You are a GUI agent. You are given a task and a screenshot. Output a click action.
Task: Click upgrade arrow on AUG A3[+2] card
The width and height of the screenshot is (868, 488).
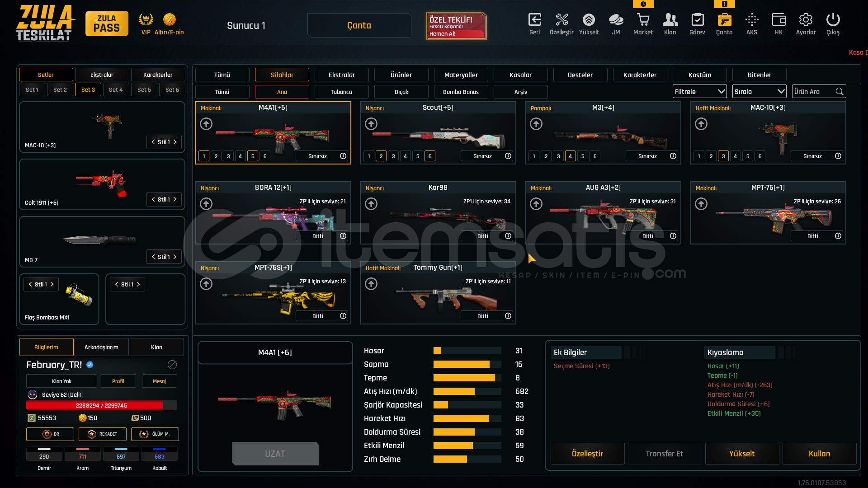(x=536, y=204)
